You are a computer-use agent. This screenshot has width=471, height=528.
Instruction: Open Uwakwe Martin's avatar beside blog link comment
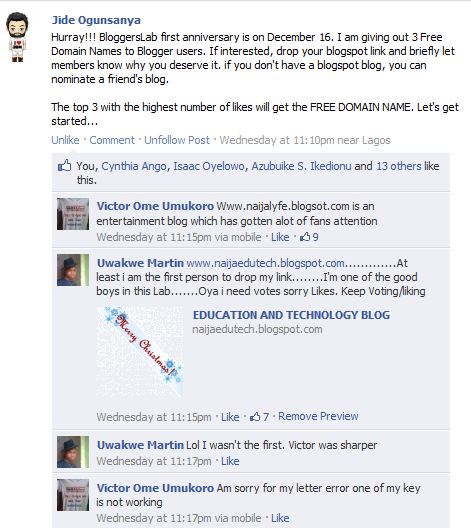coord(73,270)
